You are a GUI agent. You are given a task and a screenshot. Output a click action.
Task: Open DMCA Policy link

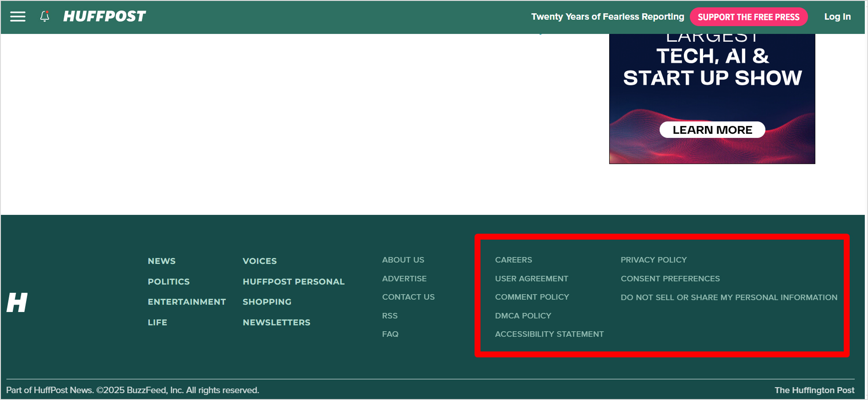(523, 316)
